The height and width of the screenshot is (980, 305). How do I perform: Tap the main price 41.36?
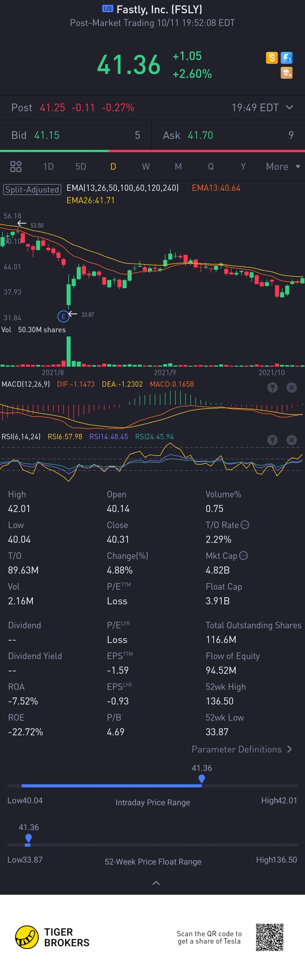coord(129,64)
